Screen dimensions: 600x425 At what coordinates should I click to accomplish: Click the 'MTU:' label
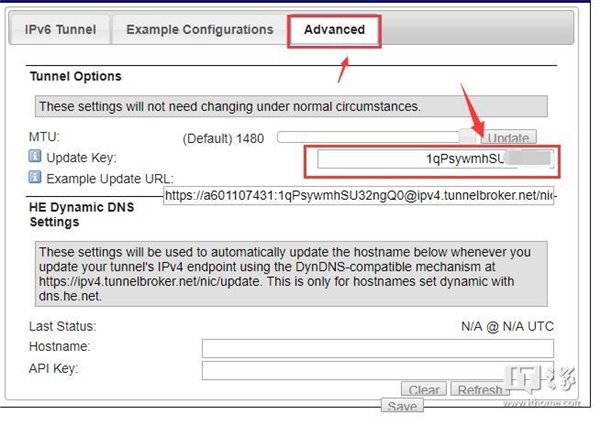tap(44, 137)
